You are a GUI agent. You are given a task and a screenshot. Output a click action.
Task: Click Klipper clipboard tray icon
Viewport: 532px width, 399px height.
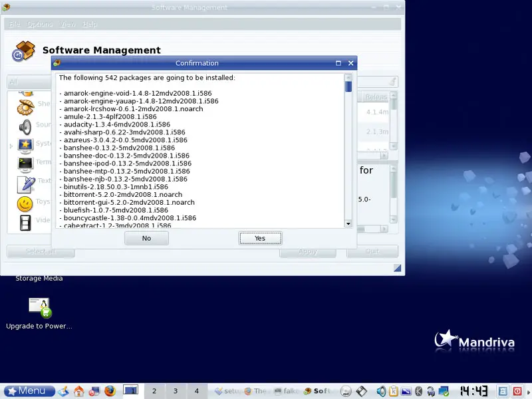point(394,391)
